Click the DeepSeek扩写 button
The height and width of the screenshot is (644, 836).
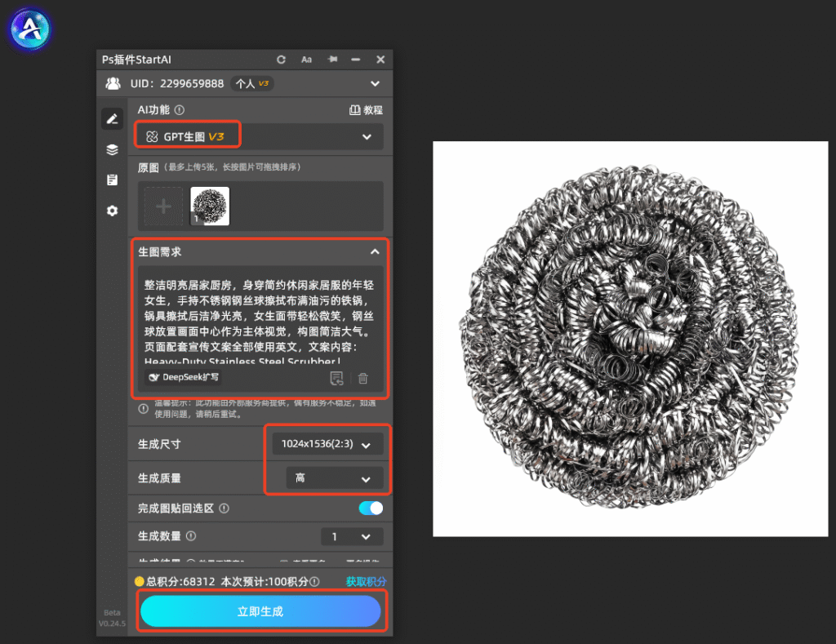184,377
